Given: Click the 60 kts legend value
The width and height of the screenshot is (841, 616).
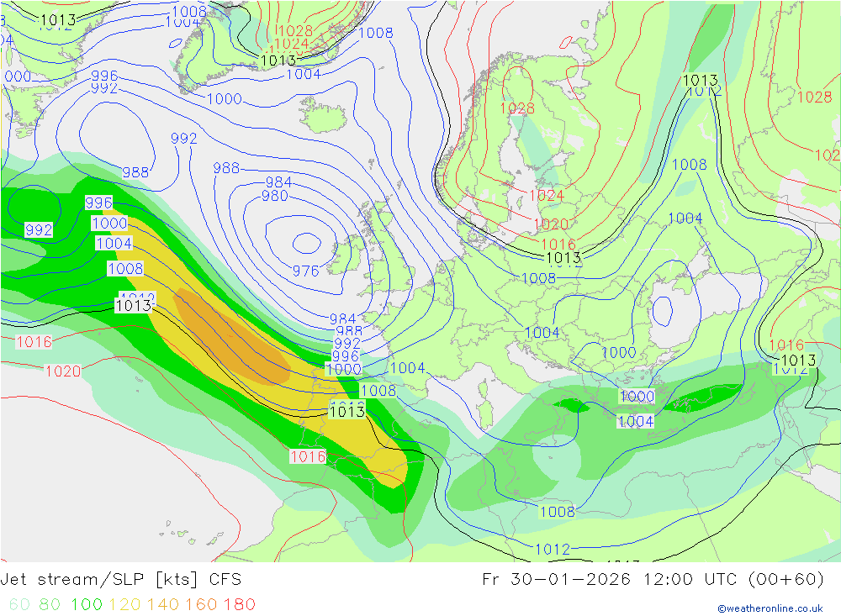Looking at the screenshot, I should [x=19, y=604].
